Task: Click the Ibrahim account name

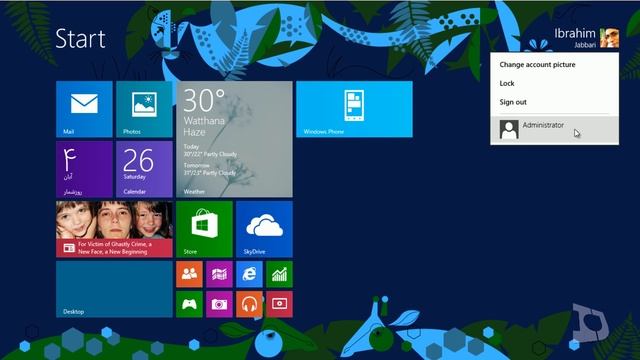Action: (575, 33)
